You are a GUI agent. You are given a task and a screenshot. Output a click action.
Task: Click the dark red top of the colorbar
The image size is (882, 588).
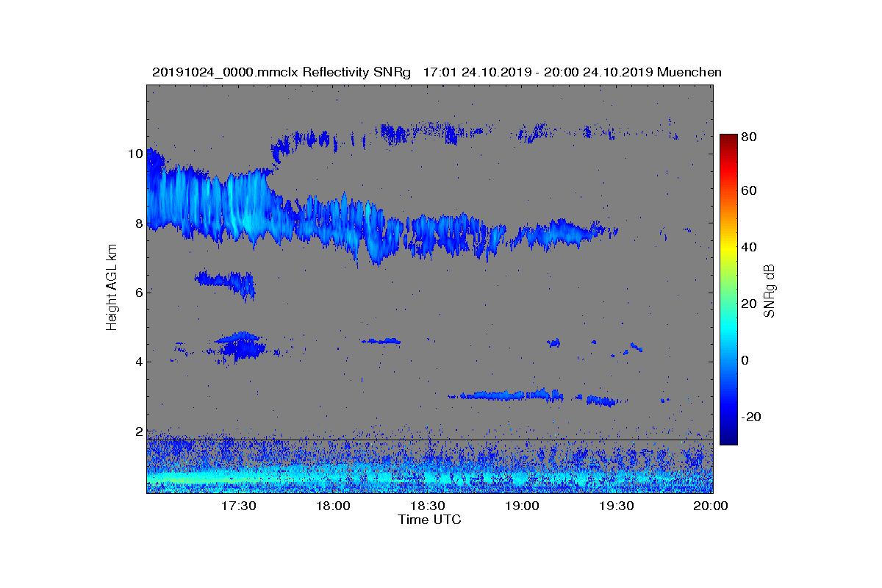tap(728, 140)
